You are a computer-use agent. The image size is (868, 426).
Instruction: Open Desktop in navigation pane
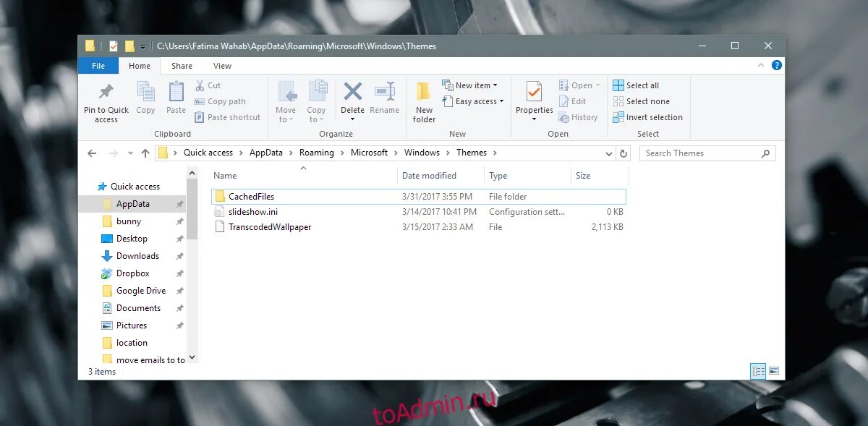point(132,239)
